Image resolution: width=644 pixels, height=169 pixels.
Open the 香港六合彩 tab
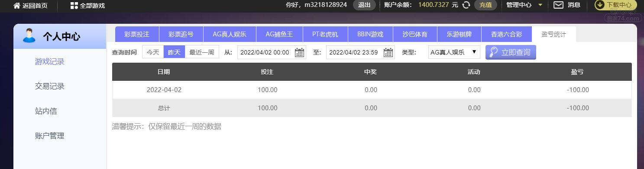coord(506,35)
